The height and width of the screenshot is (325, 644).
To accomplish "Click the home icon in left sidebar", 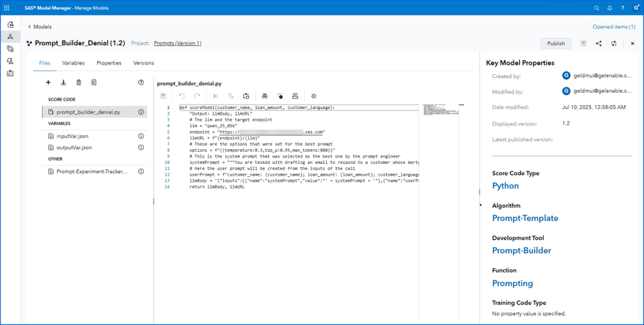I will coord(10,25).
